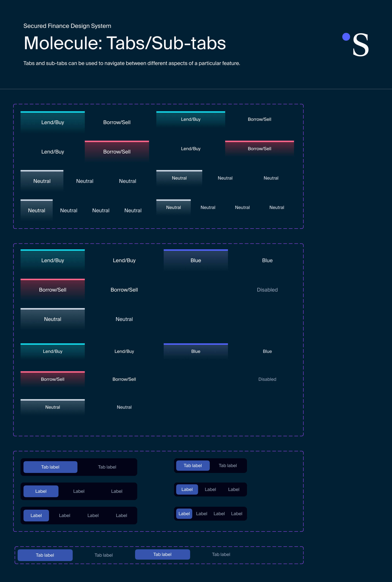The width and height of the screenshot is (392, 582).
Task: Select large pink Borrow/Sell tab beside inactive Lend/Buy
Action: (x=117, y=152)
